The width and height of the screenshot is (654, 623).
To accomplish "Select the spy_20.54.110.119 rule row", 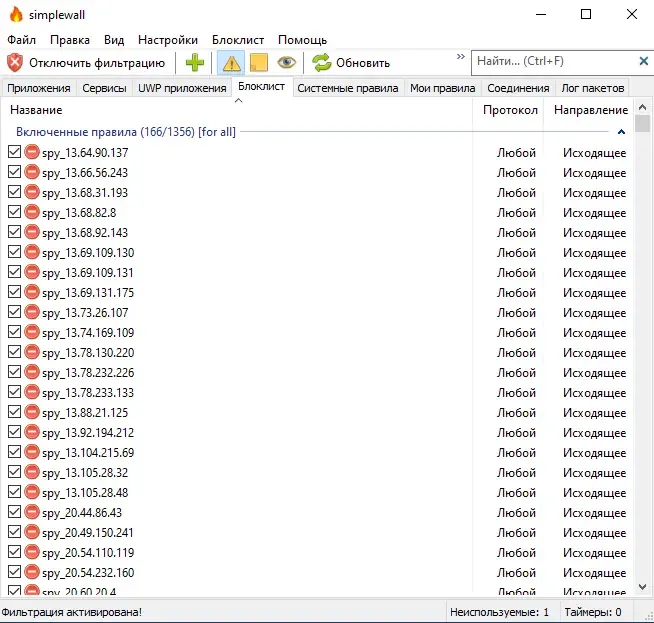I will tap(317, 552).
